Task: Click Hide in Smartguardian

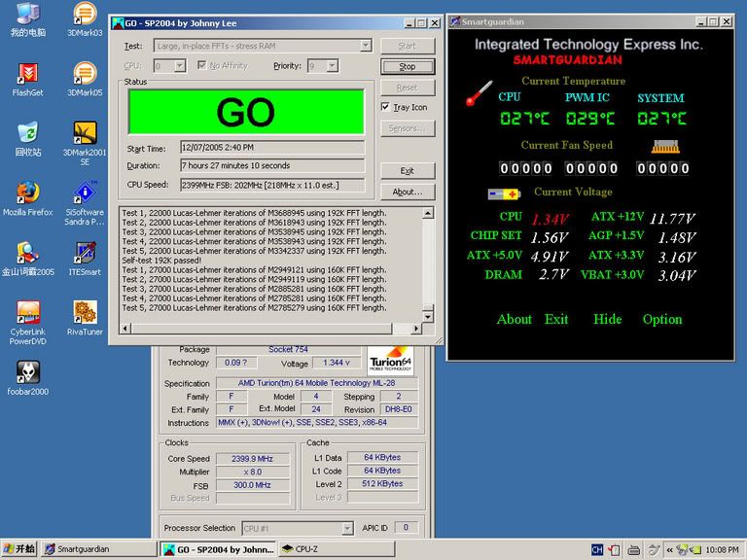Action: [x=607, y=319]
